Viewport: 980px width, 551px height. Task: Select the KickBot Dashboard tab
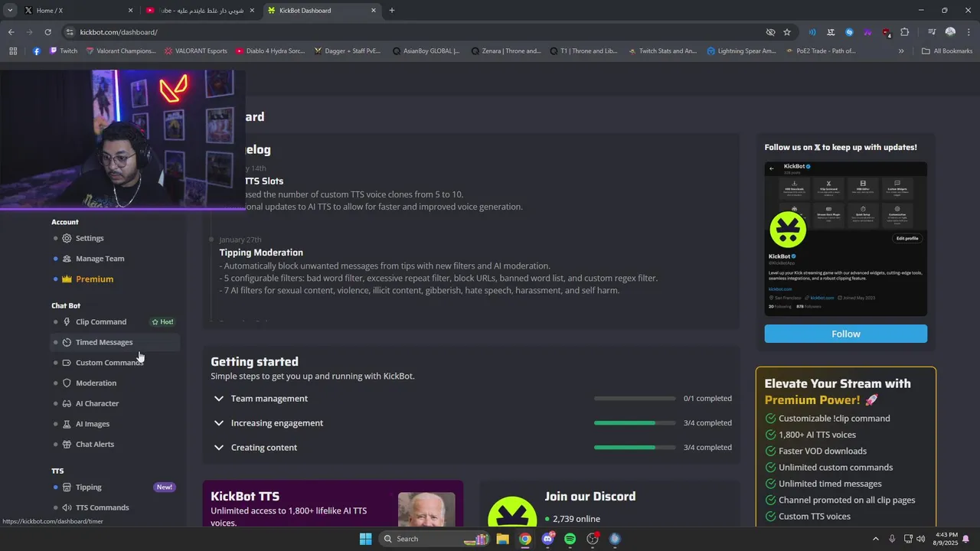(322, 11)
